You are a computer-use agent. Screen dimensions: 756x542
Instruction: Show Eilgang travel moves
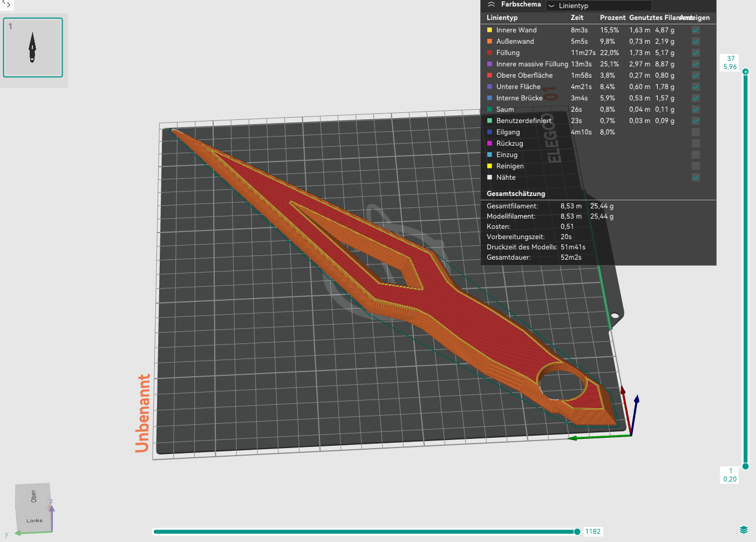(x=696, y=132)
